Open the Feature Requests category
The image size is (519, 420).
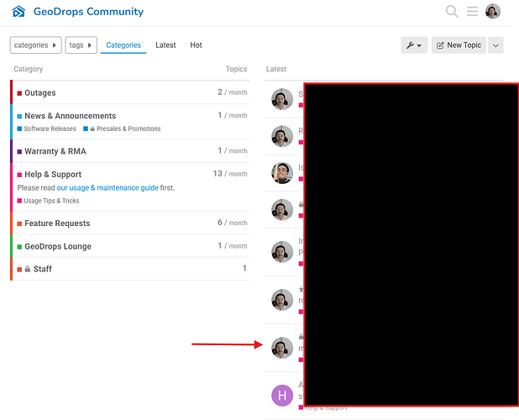coord(57,223)
